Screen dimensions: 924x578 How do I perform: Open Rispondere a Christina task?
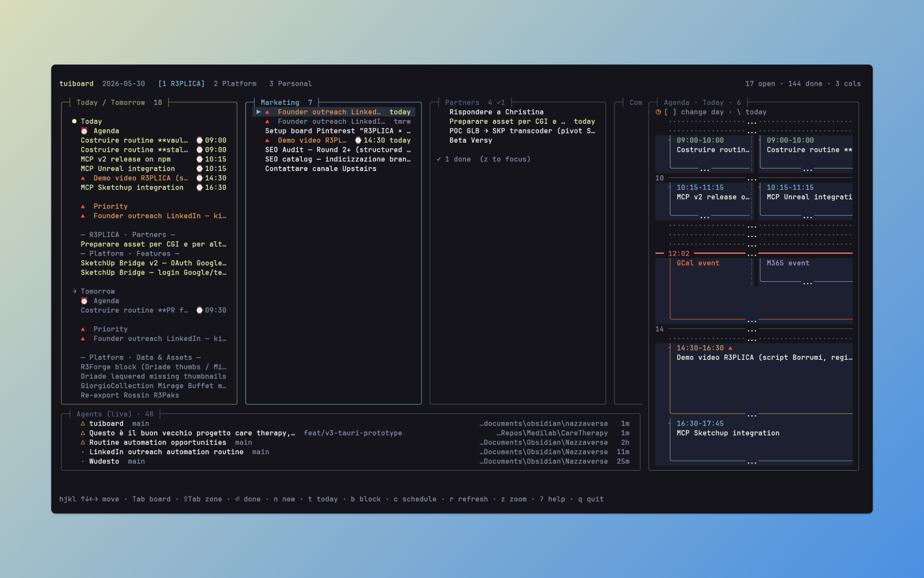coord(496,112)
